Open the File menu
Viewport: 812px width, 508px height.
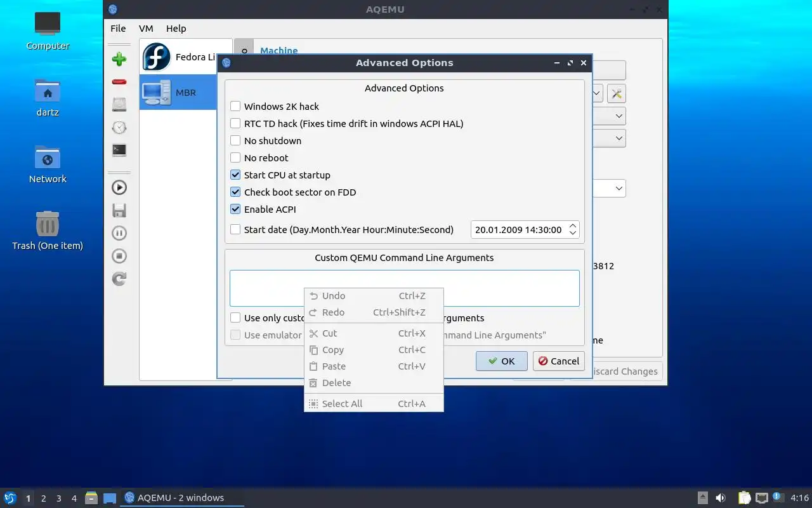[118, 29]
